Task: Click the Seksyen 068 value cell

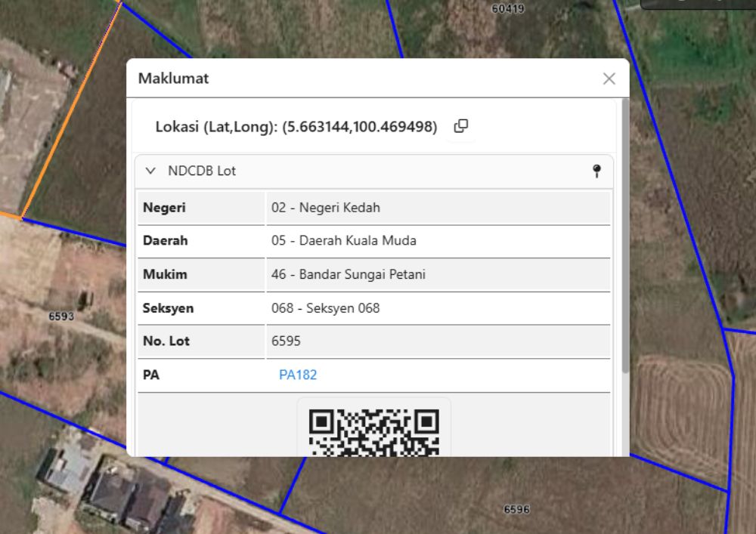Action: click(438, 307)
